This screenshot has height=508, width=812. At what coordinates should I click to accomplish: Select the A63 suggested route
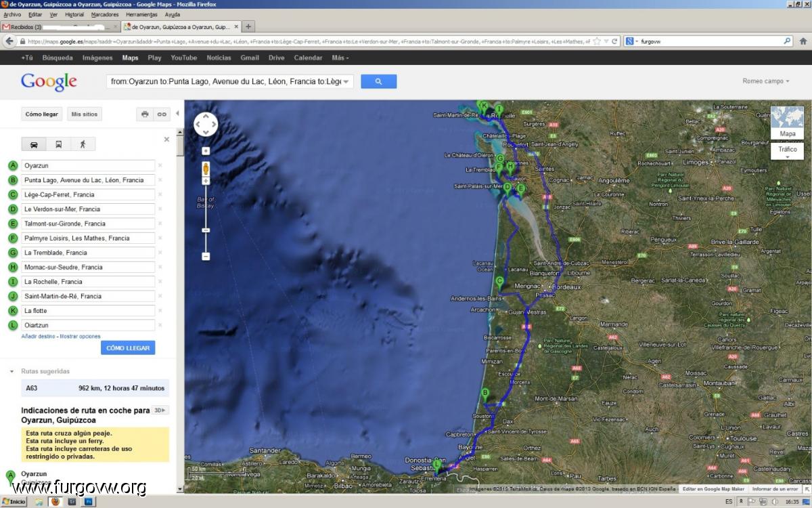point(95,388)
